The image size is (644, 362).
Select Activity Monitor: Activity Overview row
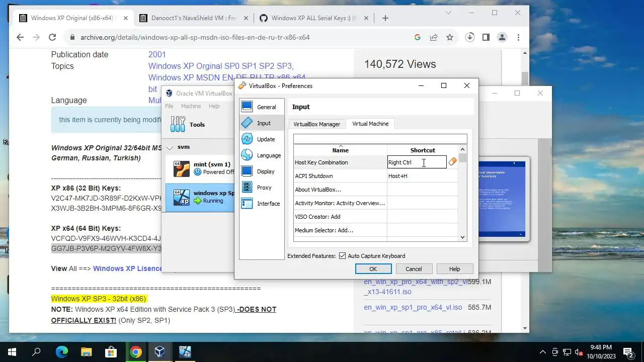click(376, 203)
